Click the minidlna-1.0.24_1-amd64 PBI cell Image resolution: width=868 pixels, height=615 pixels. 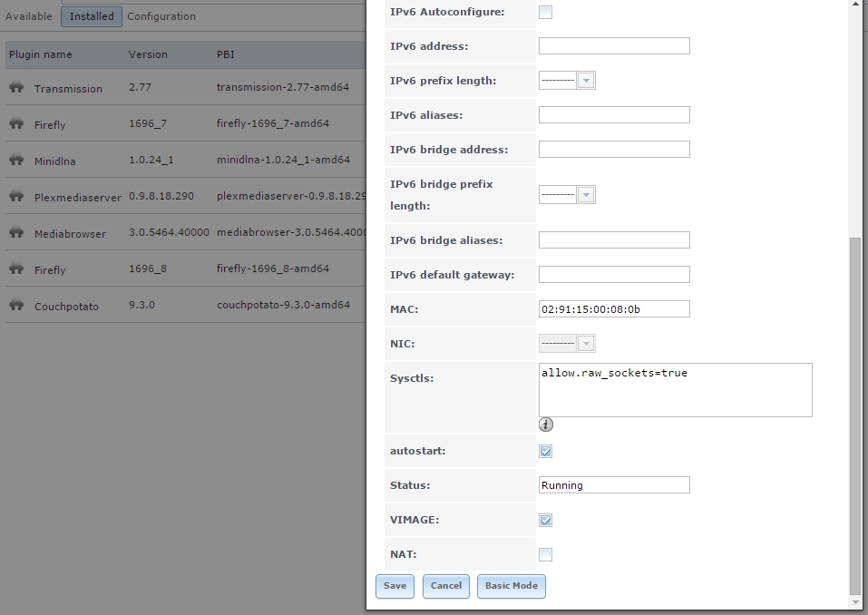(x=283, y=160)
